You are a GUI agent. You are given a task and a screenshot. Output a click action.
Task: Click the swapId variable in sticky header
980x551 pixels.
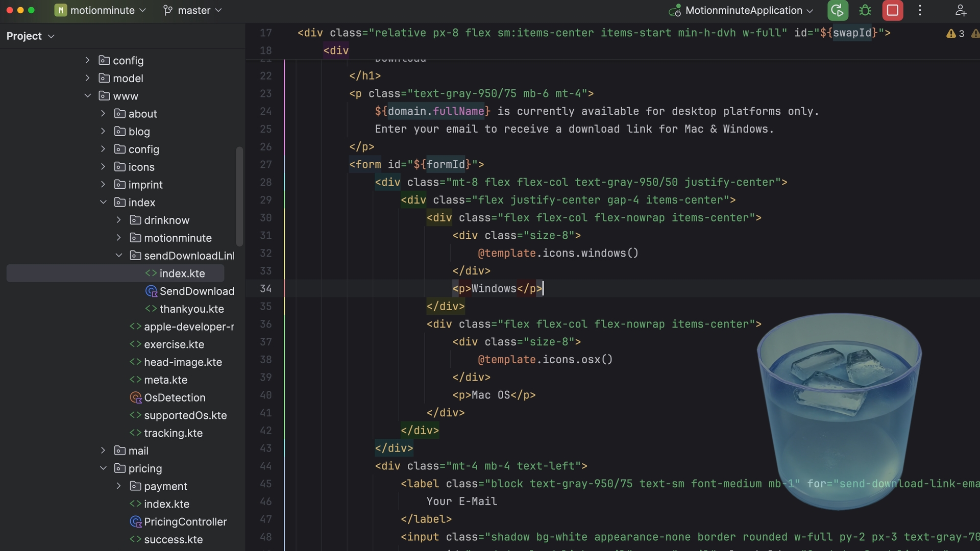pos(852,33)
